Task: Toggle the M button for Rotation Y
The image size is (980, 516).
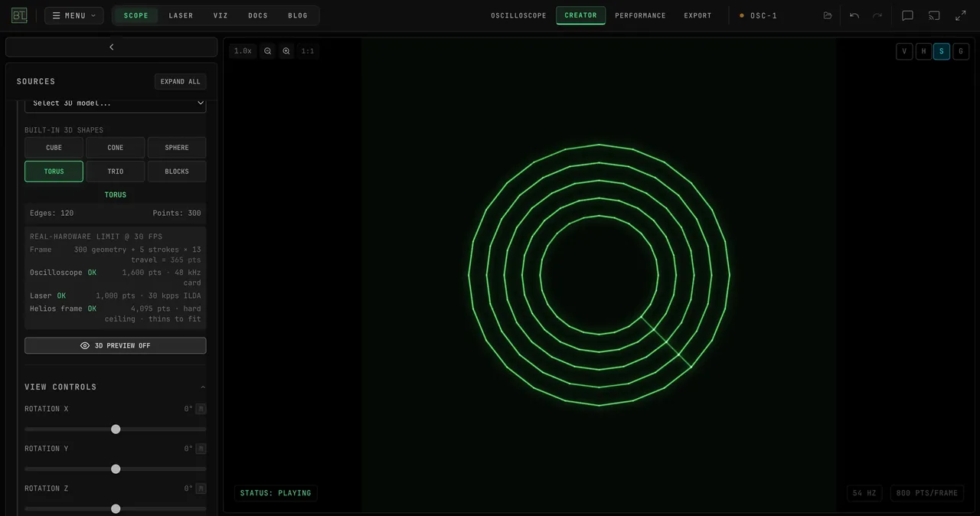Action: pyautogui.click(x=201, y=449)
